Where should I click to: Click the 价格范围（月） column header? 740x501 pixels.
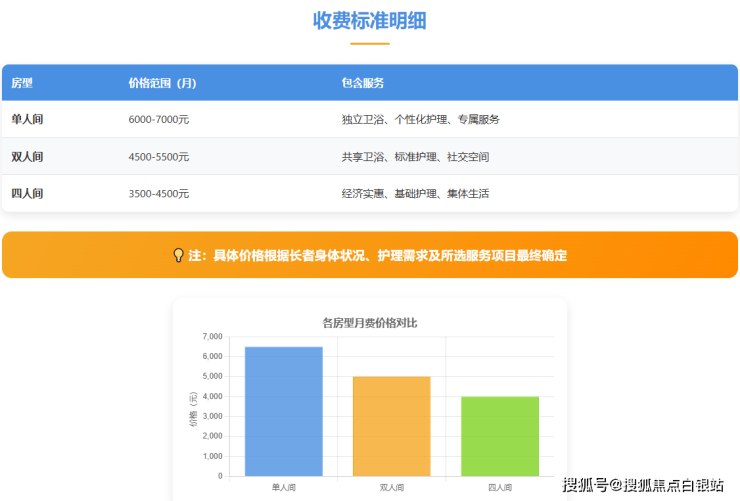(162, 83)
